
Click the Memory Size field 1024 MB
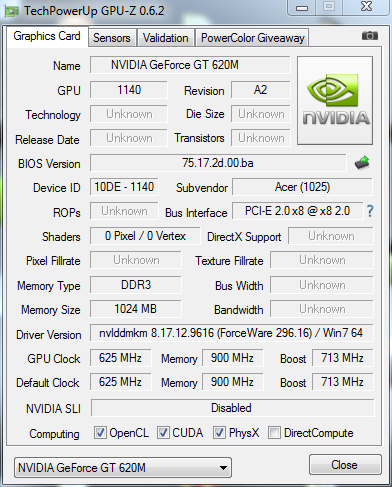(x=136, y=309)
